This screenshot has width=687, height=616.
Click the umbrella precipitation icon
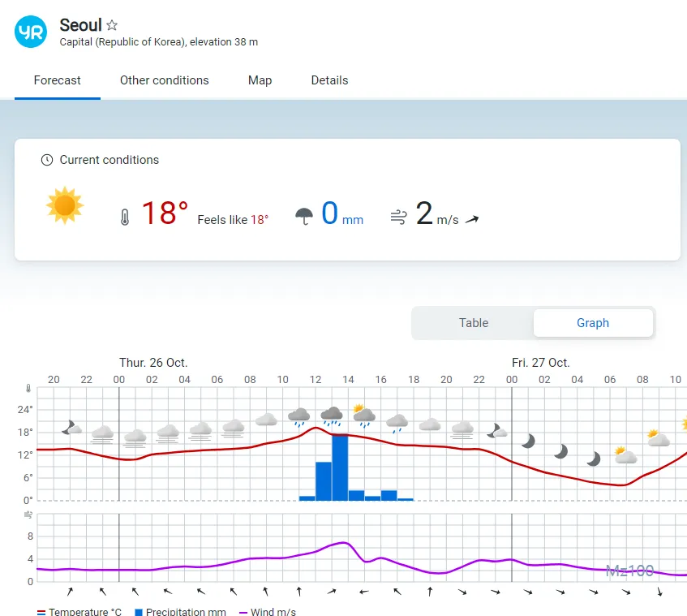coord(304,217)
